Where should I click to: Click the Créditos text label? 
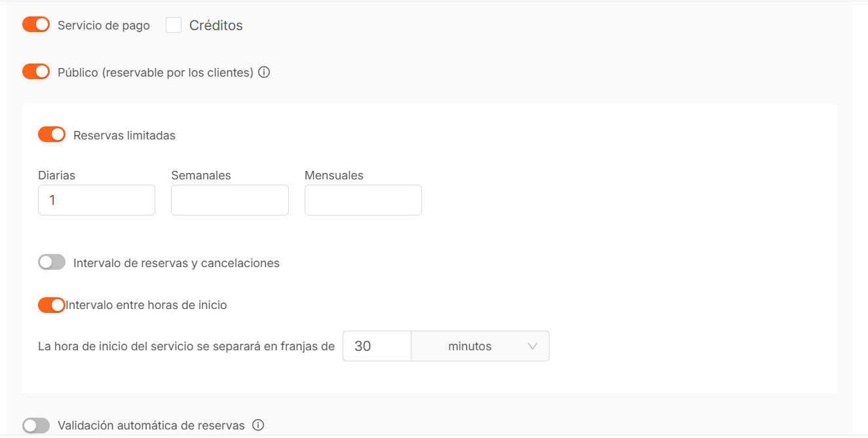tap(216, 26)
